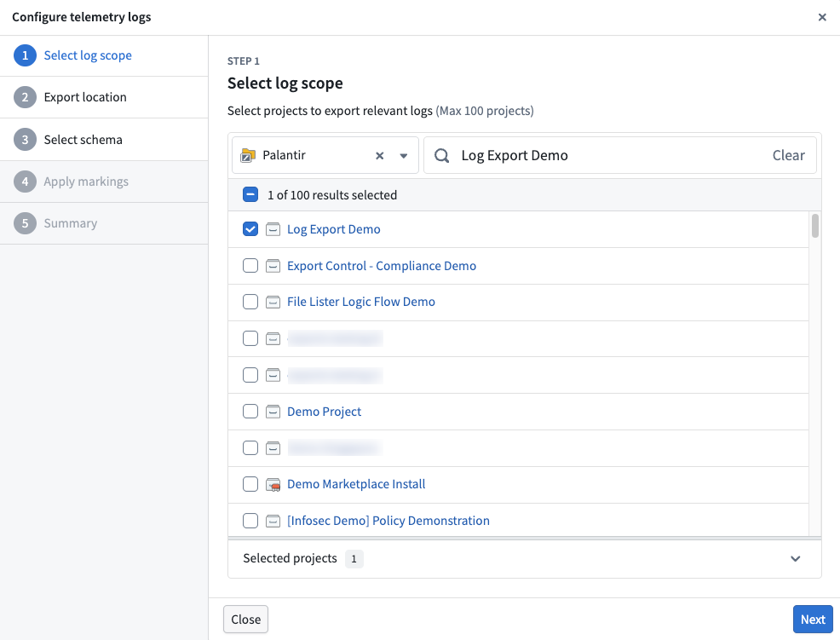Screen dimensions: 840x640
Task: Click the Palantir label in the dropdown
Action: click(284, 155)
